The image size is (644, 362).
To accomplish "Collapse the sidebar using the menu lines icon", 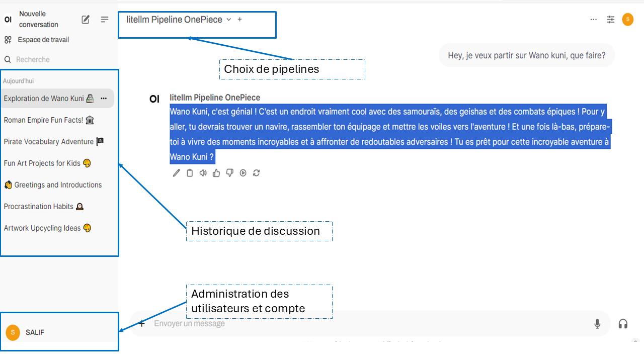I will 105,20.
